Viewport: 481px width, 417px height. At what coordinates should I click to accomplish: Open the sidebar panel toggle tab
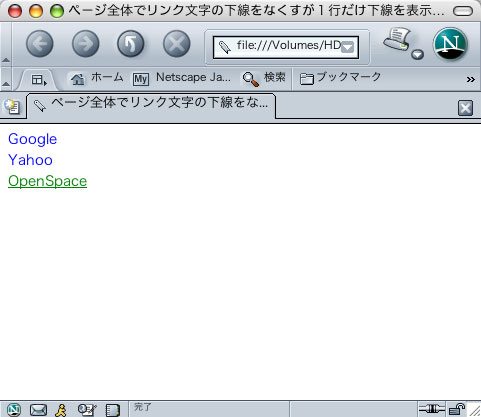pos(39,80)
